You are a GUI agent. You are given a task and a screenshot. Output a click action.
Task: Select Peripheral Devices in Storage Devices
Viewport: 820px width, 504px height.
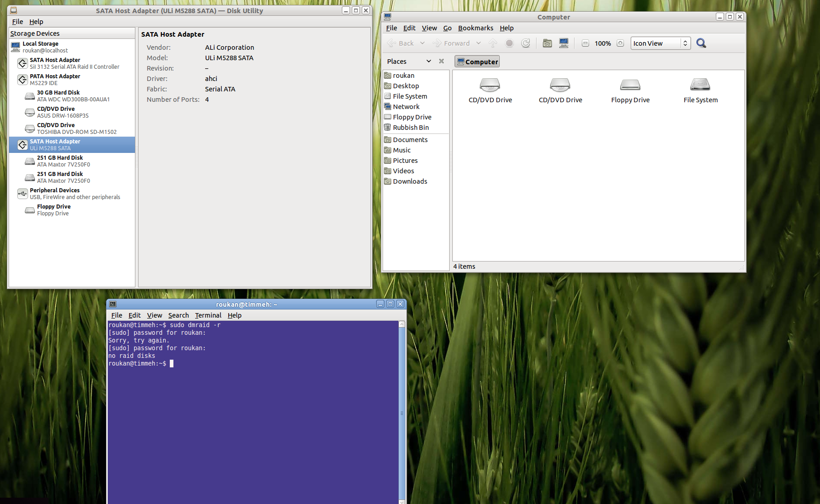pyautogui.click(x=72, y=194)
